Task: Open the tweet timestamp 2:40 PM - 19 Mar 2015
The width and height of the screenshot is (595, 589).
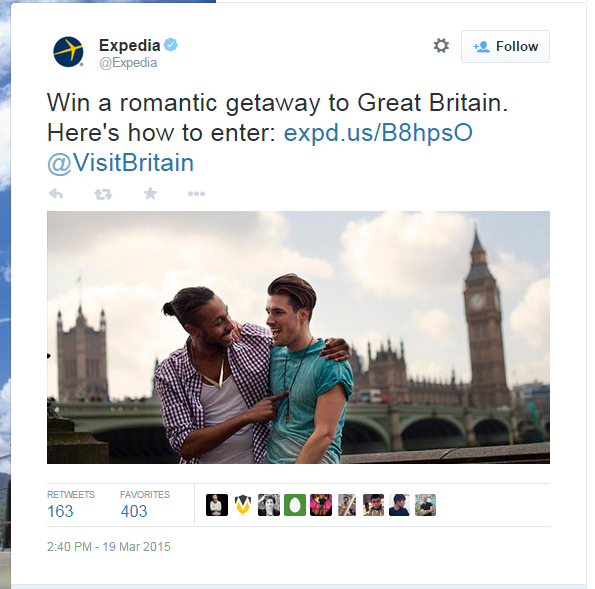Action: click(x=109, y=547)
